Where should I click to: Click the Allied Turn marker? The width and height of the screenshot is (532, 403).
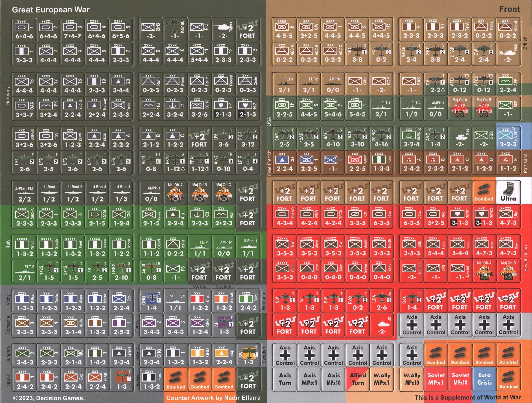click(358, 379)
